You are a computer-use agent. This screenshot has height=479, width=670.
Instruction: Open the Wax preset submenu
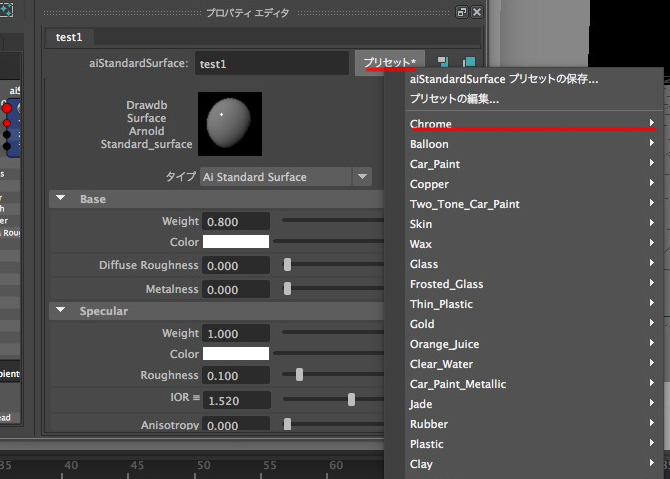coord(532,244)
